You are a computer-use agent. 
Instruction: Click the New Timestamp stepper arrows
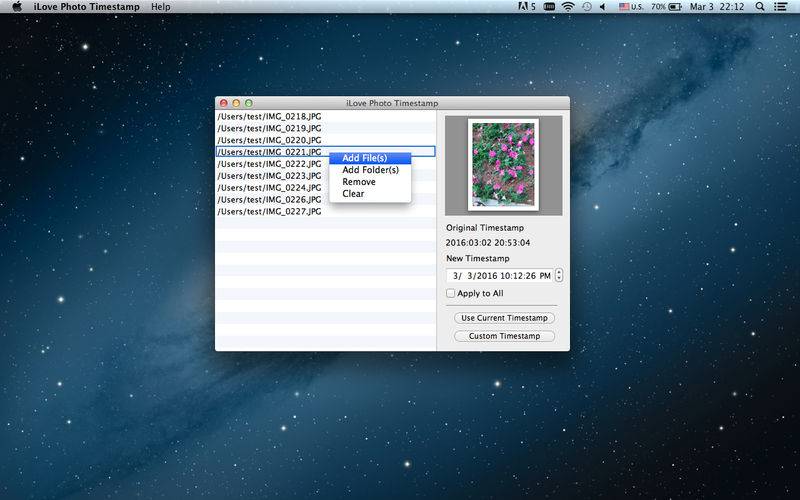click(559, 276)
